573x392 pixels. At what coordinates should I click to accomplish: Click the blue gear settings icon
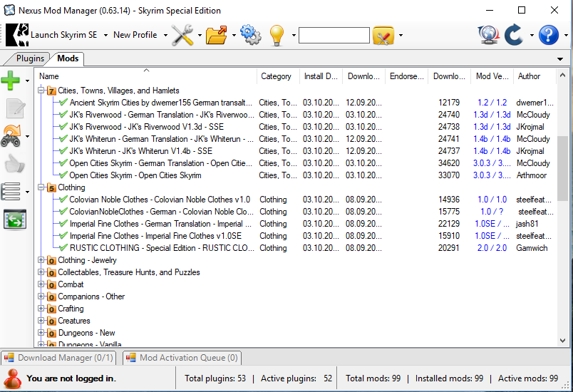point(250,35)
